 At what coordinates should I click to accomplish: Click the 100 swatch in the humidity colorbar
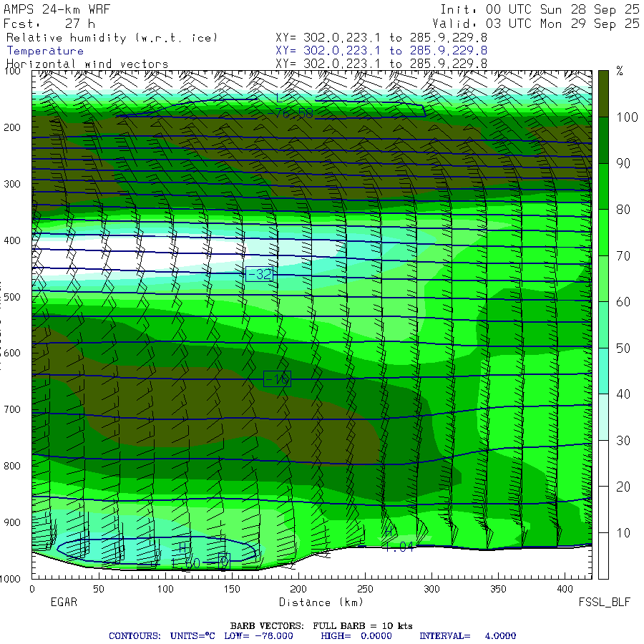pos(603,94)
